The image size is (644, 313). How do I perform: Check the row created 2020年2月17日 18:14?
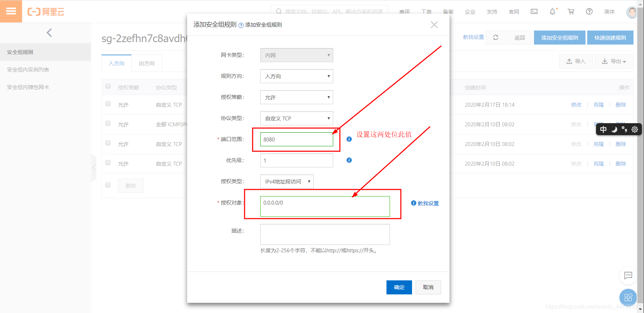[108, 104]
